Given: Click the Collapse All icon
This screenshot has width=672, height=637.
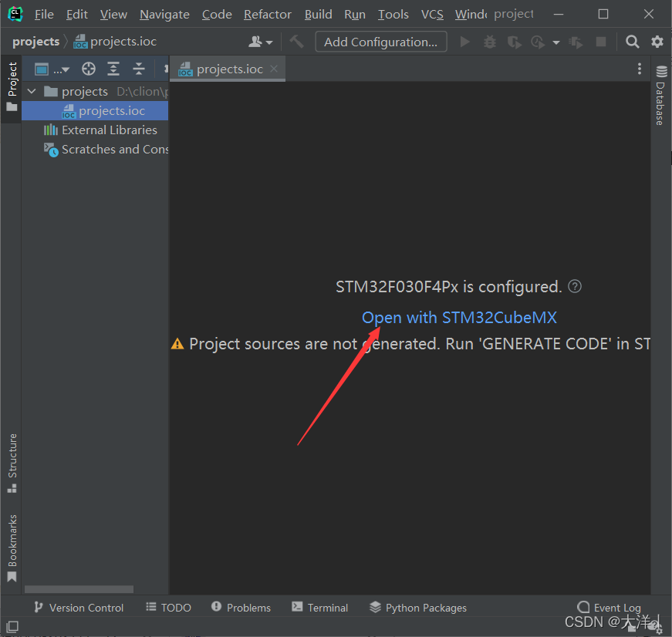Looking at the screenshot, I should [138, 69].
